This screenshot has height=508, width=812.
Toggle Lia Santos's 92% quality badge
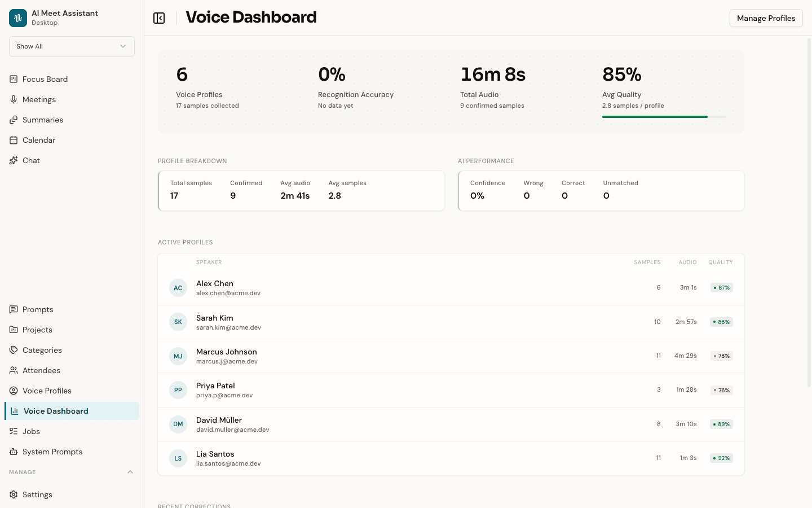[x=721, y=458]
